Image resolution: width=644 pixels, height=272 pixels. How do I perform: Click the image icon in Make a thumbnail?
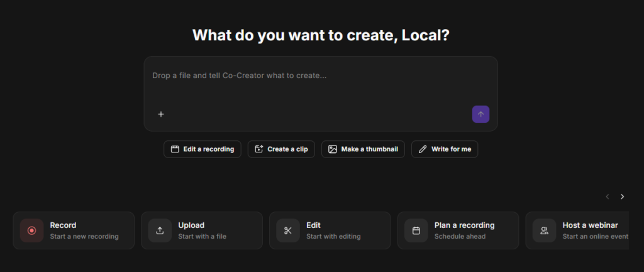[333, 149]
